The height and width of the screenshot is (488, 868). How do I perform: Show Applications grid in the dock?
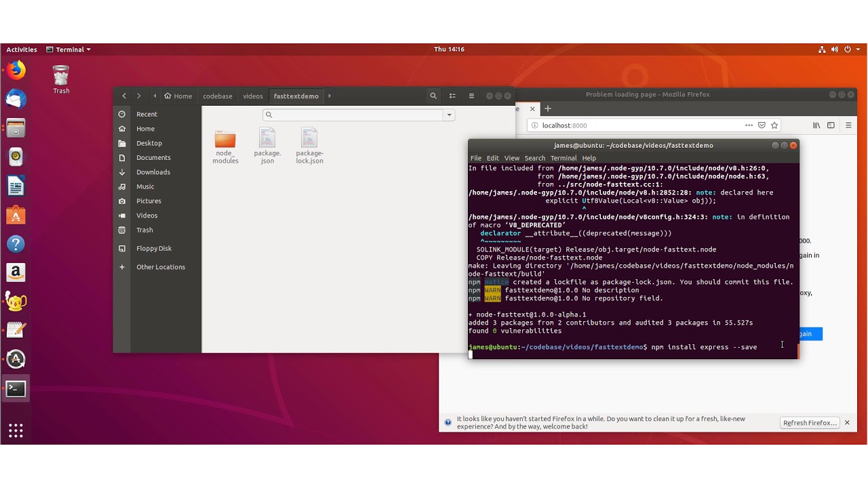tap(16, 430)
